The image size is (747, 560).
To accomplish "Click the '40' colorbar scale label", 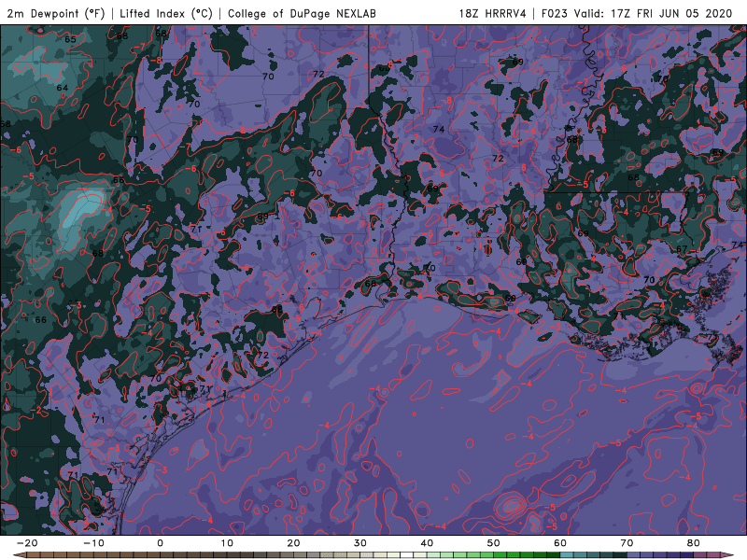I will coord(427,543).
